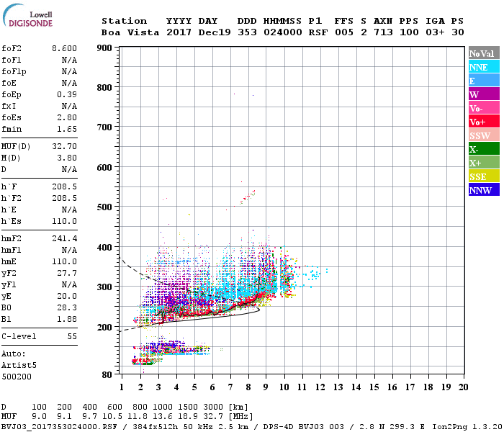This screenshot has width=504, height=432.
Task: Click the MUF 9.0 table value
Action: click(39, 417)
